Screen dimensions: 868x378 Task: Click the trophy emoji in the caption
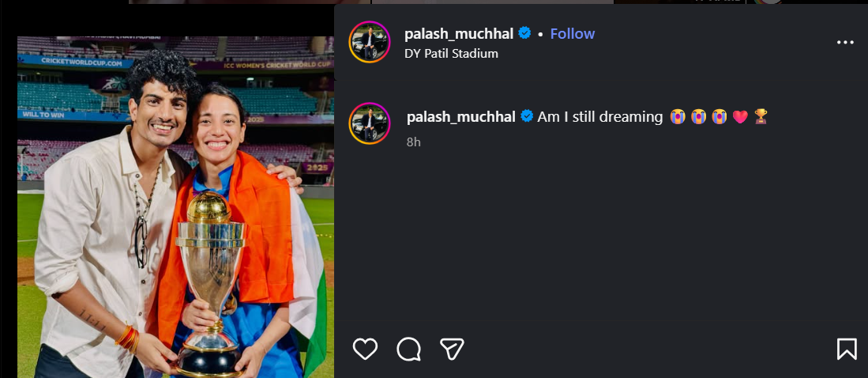pos(761,116)
